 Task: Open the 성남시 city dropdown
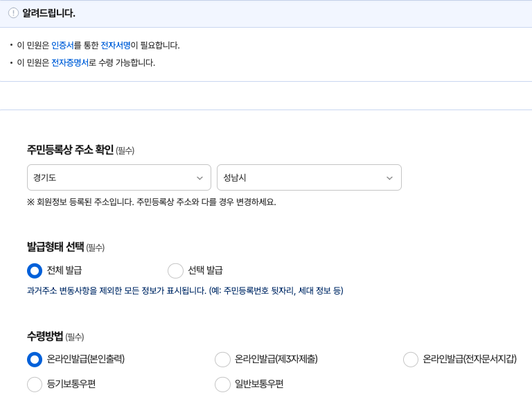tap(309, 177)
